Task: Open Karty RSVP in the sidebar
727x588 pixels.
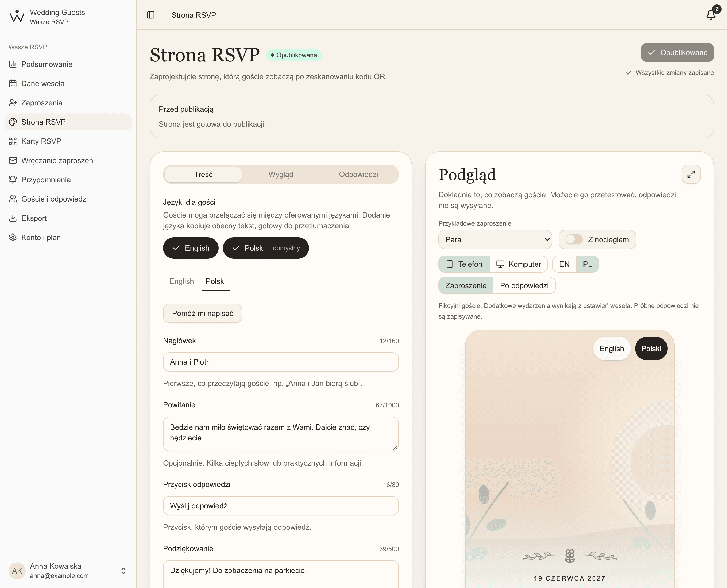Action: click(x=68, y=141)
